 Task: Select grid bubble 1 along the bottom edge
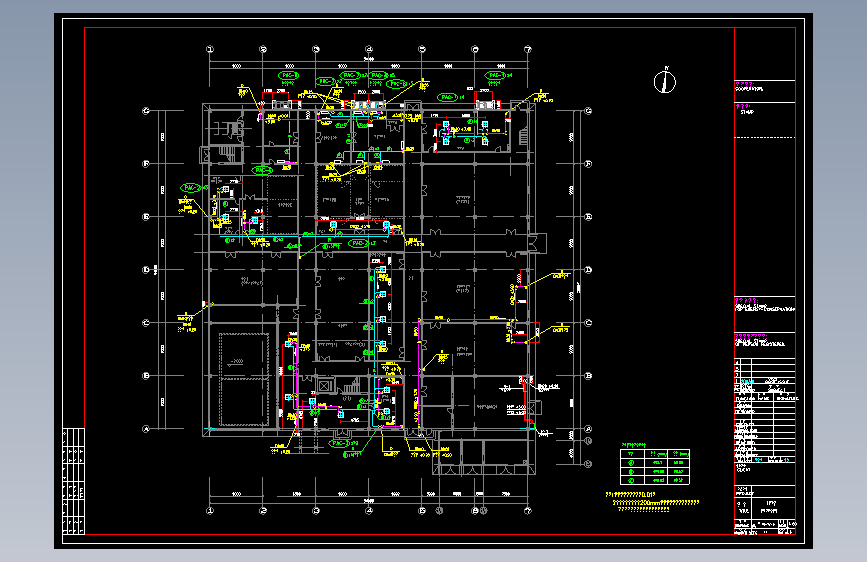point(210,511)
